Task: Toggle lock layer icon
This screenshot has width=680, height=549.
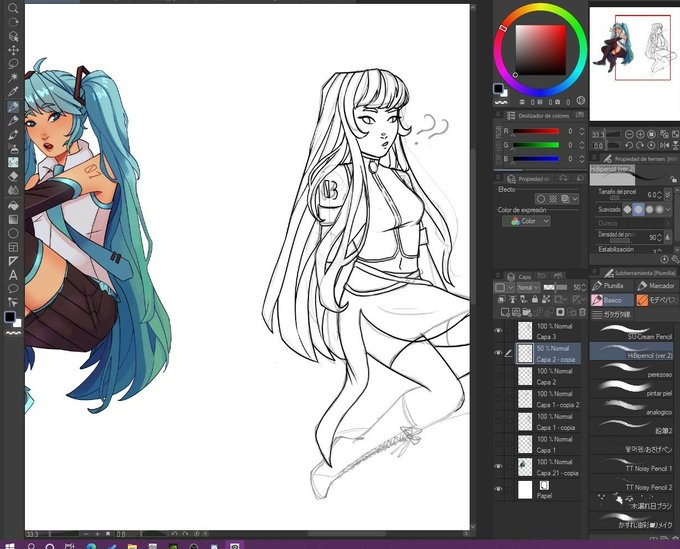Action: click(535, 299)
